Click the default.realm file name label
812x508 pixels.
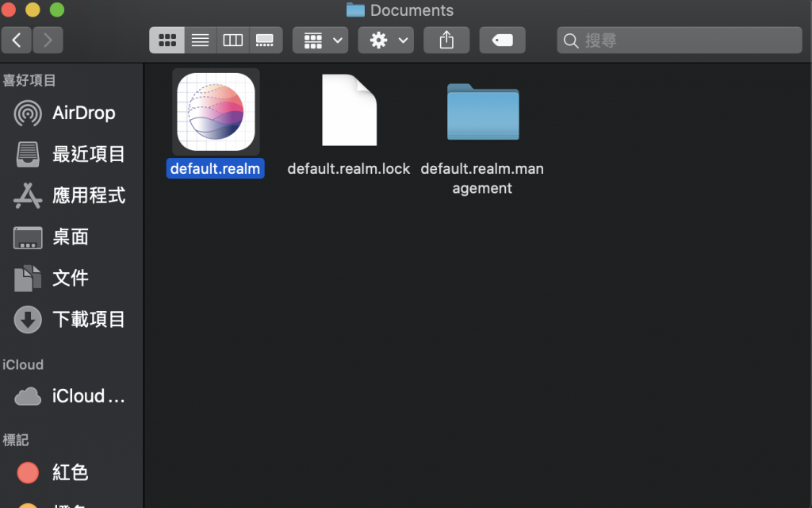216,168
